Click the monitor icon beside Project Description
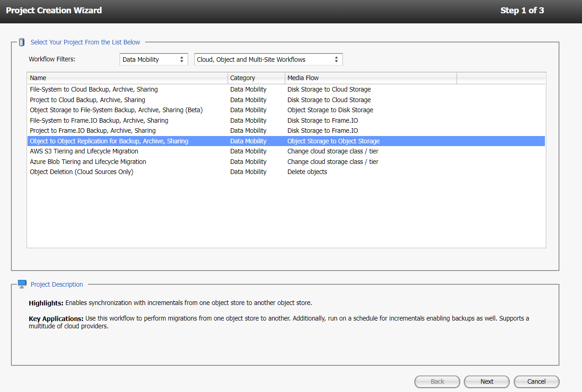 [22, 284]
